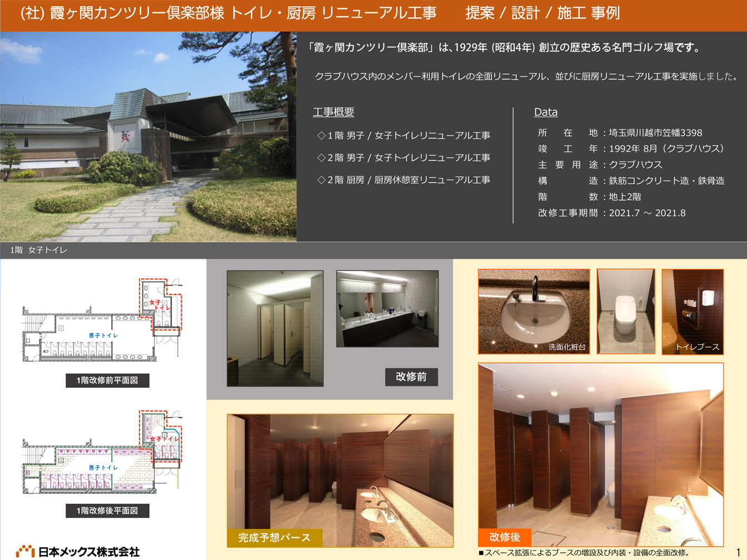Image resolution: width=747 pixels, height=560 pixels.
Task: Click the 1992年 8月 completion date
Action: coord(668,149)
